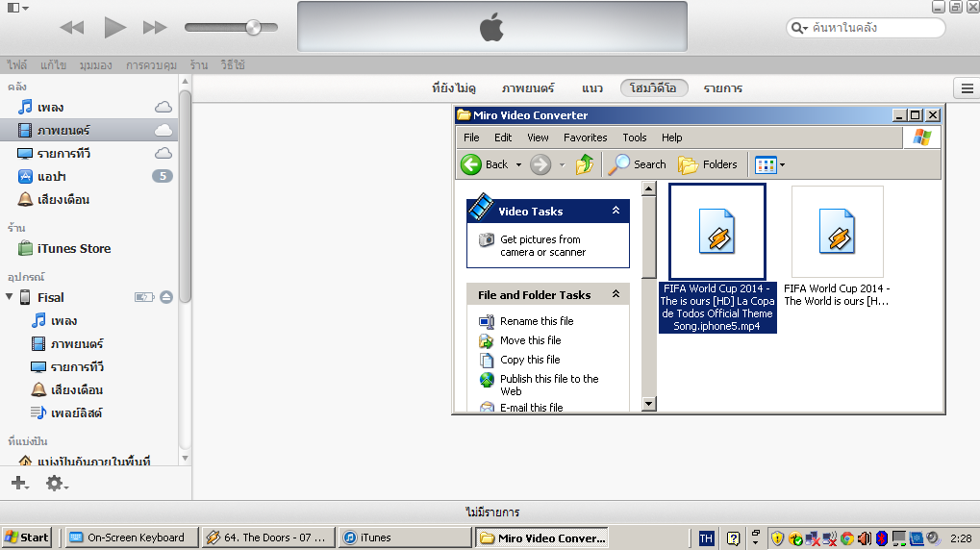This screenshot has width=980, height=550.
Task: Click Publish this file to the Web
Action: point(549,385)
